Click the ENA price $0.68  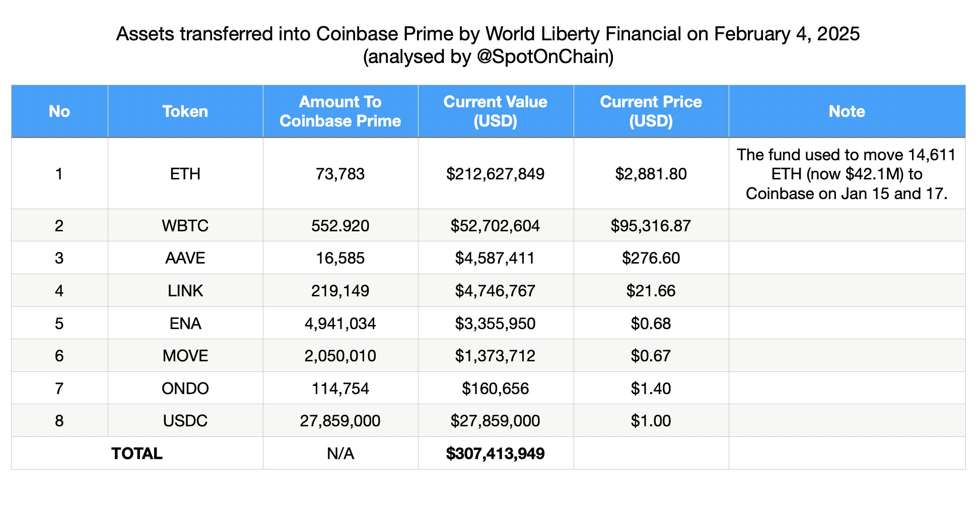click(x=651, y=323)
